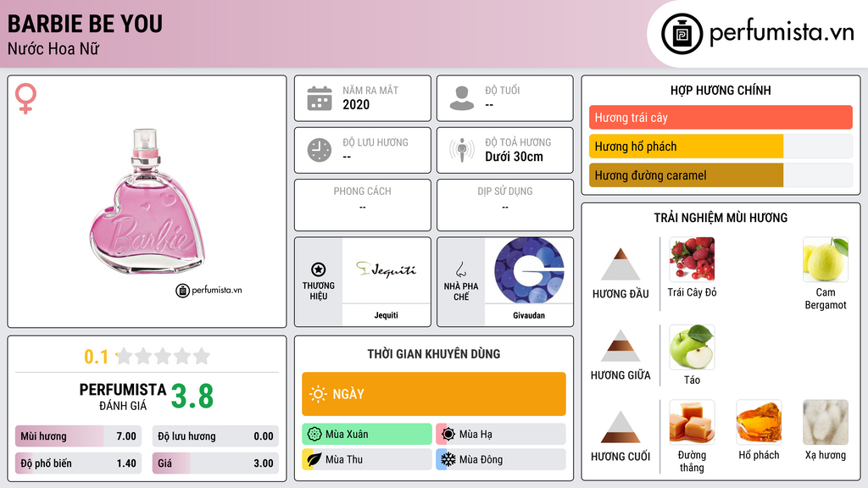Screen dimensions: 868x488
Task: Click the Hương đường caramel accord bar
Action: [x=721, y=175]
